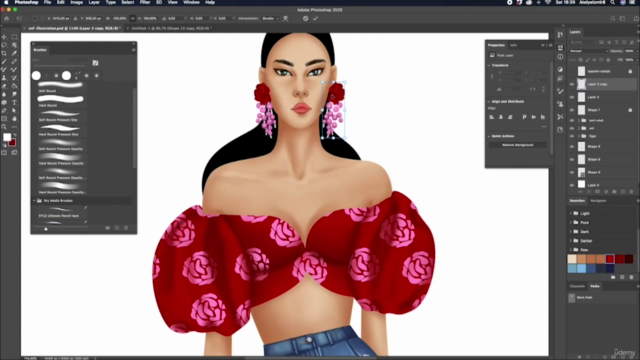Hide the Layer 3 copy layer
Image resolution: width=640 pixels, height=360 pixels.
coord(572,84)
